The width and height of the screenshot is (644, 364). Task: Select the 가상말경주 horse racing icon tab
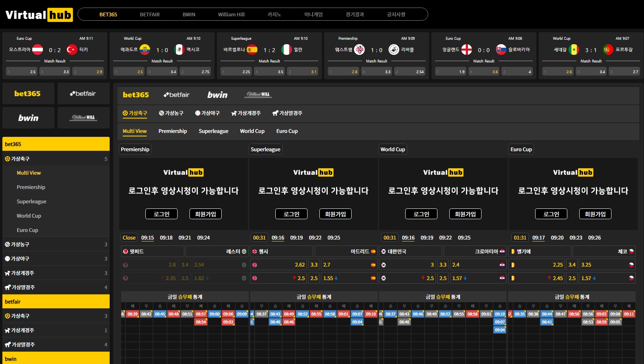pyautogui.click(x=275, y=113)
